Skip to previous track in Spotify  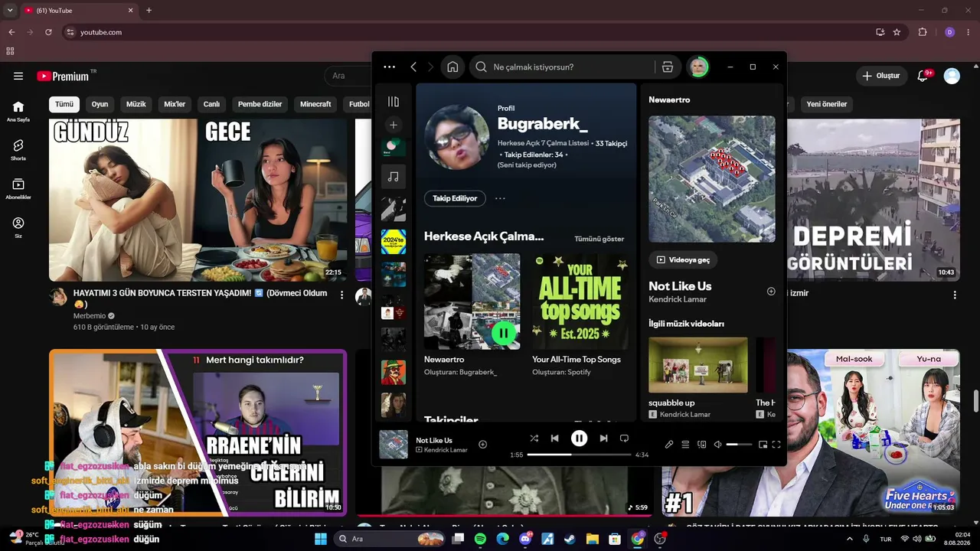(x=555, y=439)
